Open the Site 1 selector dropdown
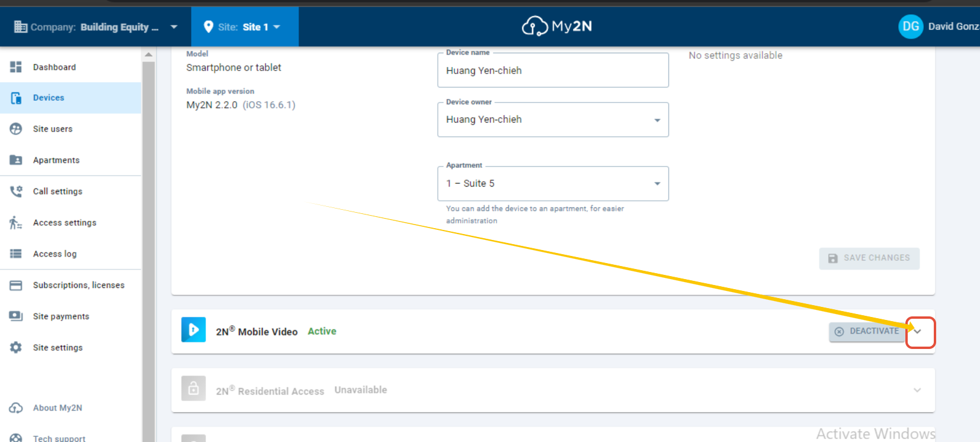 245,27
